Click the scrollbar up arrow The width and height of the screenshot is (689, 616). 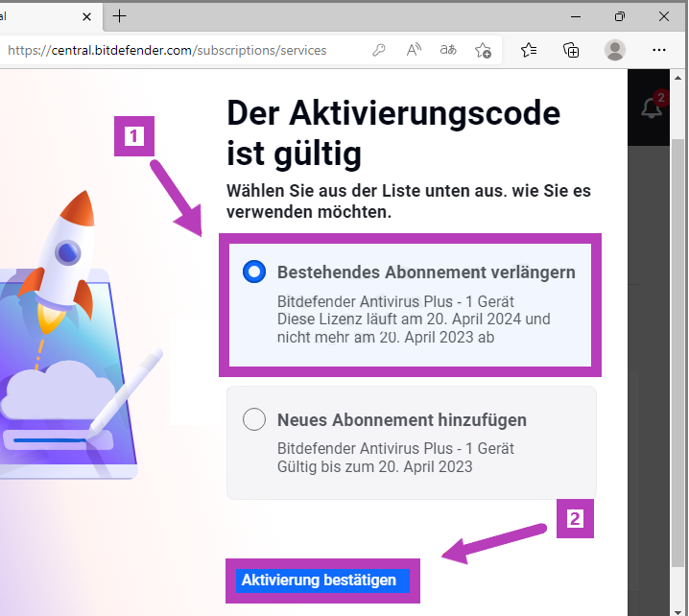pyautogui.click(x=678, y=78)
